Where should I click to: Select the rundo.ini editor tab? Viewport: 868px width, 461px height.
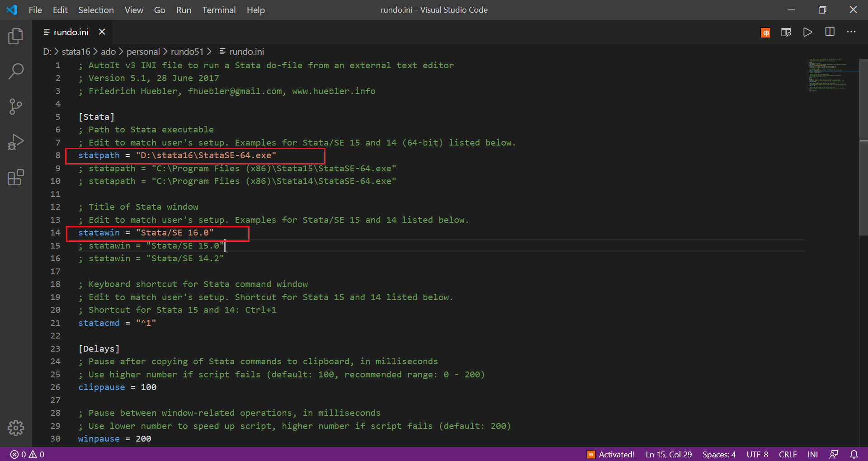71,32
